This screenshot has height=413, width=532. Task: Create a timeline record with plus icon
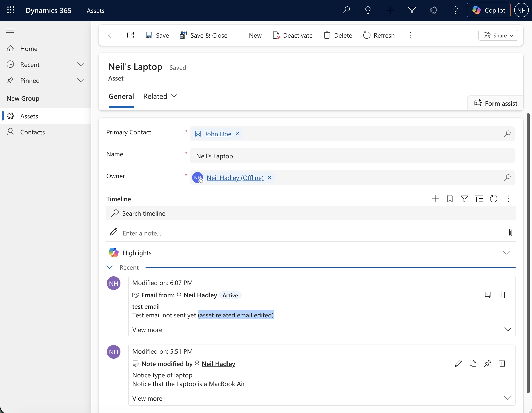pos(435,199)
